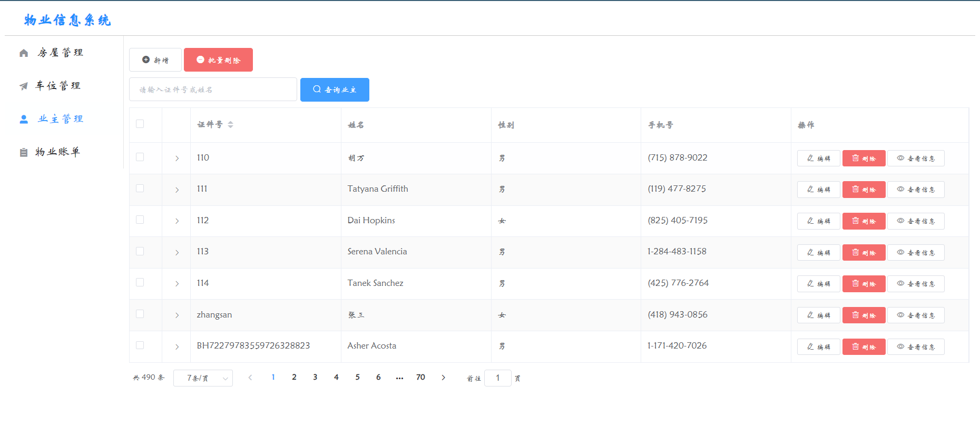Edit the Serena Valencia record
The width and height of the screenshot is (980, 436).
(x=818, y=253)
